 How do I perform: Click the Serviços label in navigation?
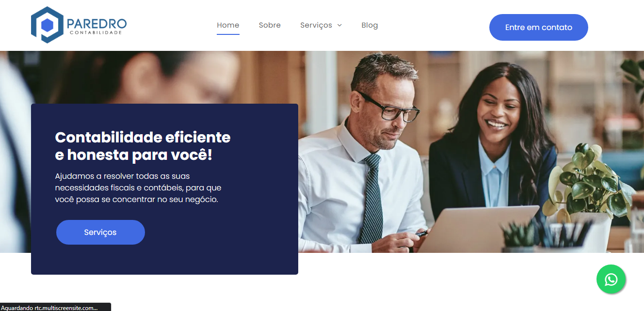tap(316, 25)
